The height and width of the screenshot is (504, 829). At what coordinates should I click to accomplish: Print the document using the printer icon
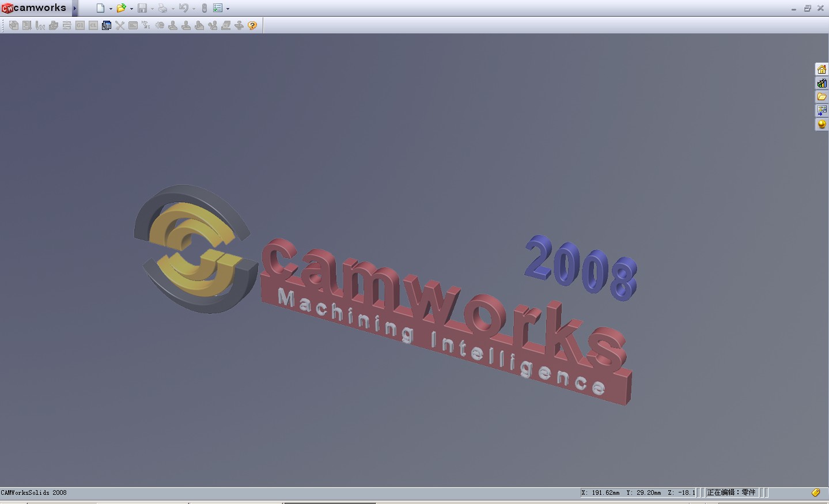pyautogui.click(x=162, y=8)
